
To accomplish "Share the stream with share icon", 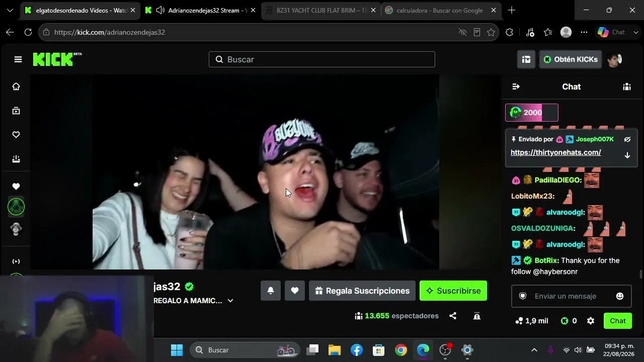I will (x=453, y=316).
